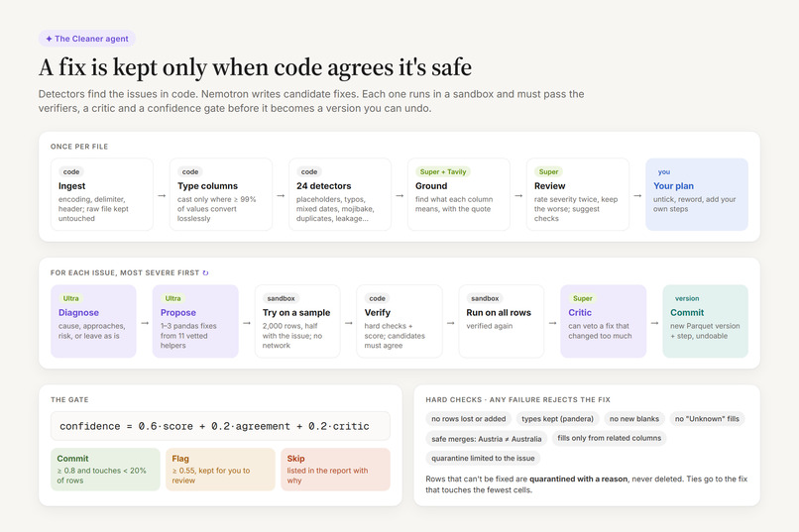The height and width of the screenshot is (532, 799).
Task: Click the 'no new blanks' pill
Action: tap(633, 419)
